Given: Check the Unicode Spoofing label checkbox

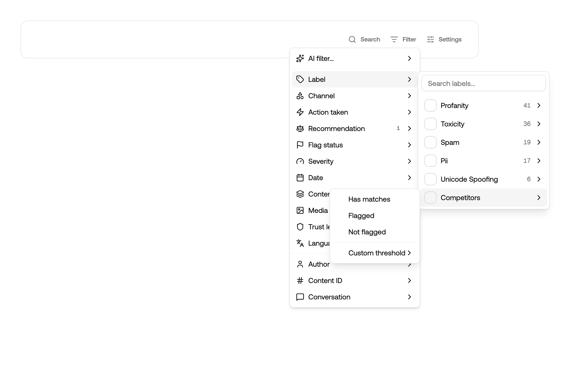Looking at the screenshot, I should pyautogui.click(x=431, y=179).
